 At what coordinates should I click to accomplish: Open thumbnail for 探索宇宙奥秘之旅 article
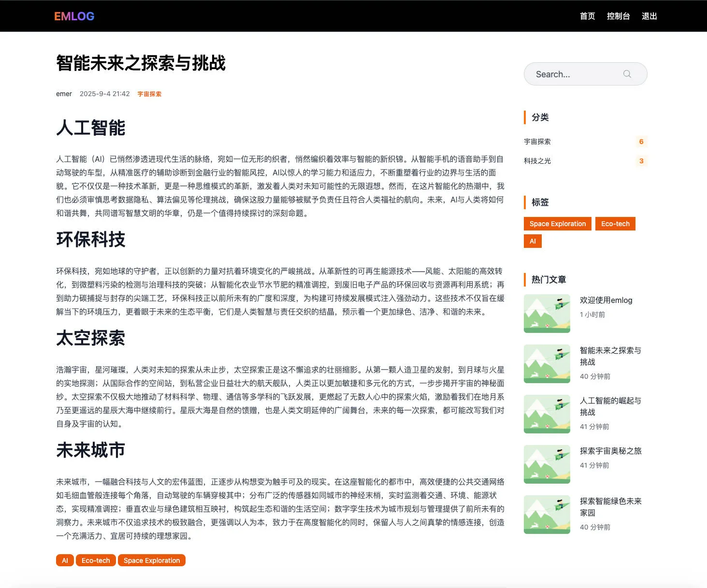547,464
